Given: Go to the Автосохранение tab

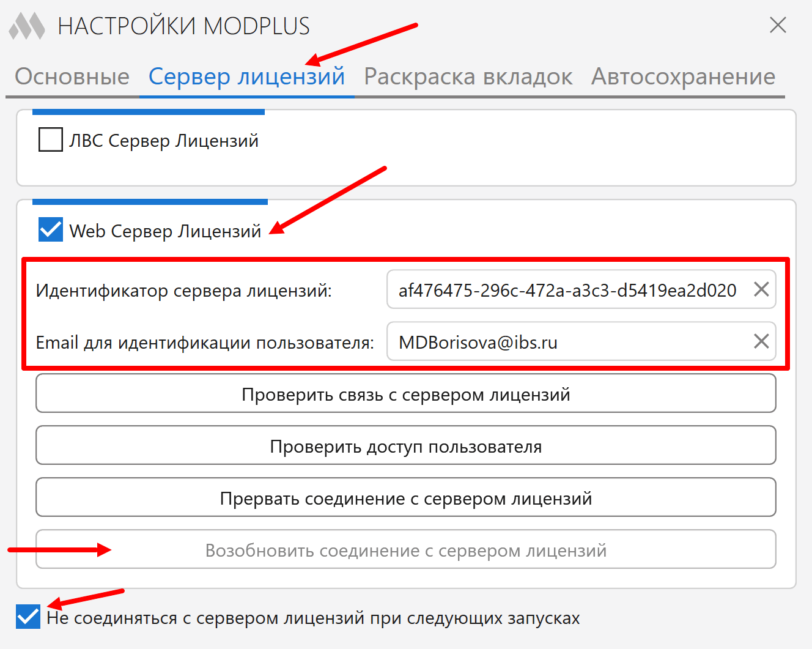Looking at the screenshot, I should [683, 77].
